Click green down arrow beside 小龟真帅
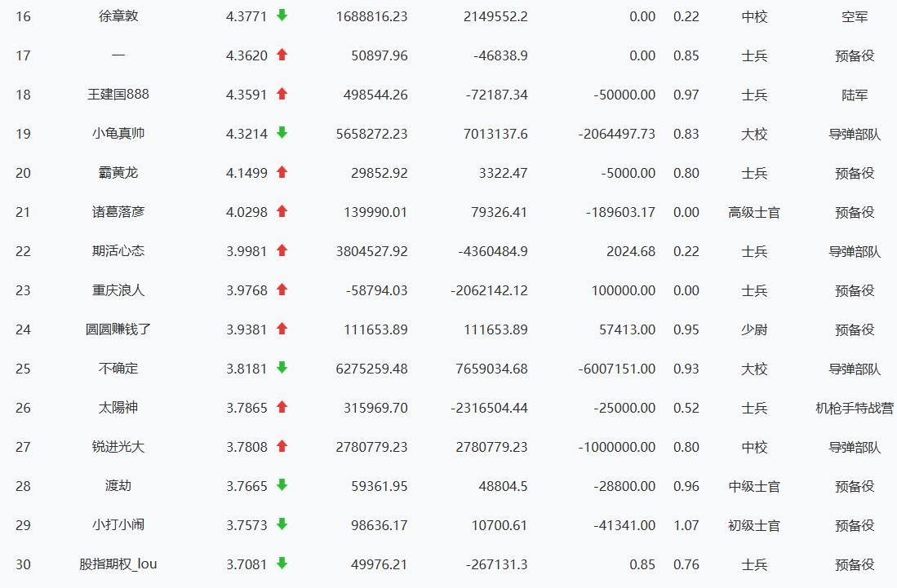The height and width of the screenshot is (588, 897). 282,133
